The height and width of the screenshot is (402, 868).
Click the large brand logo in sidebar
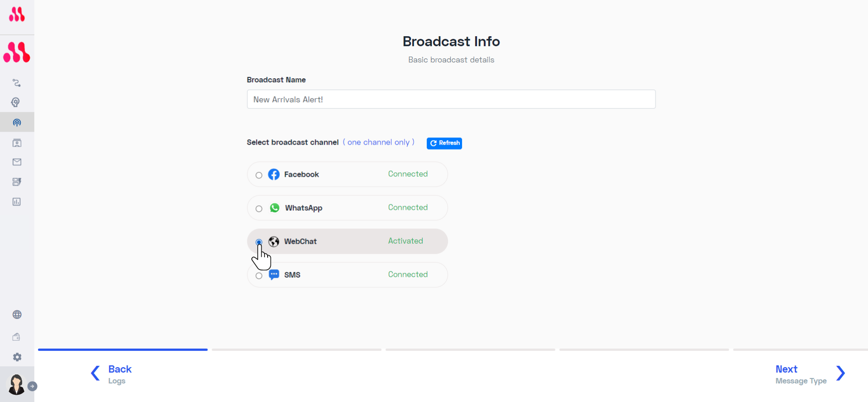pyautogui.click(x=17, y=52)
